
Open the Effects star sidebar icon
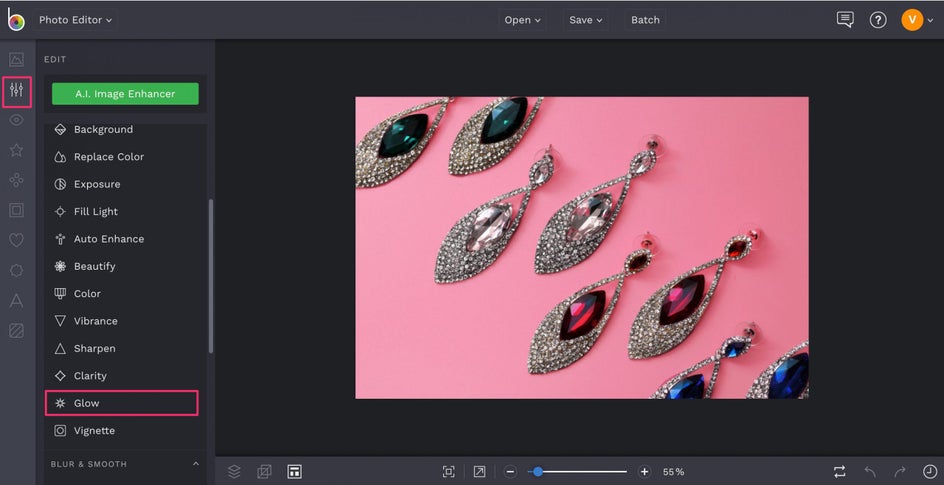coord(16,150)
